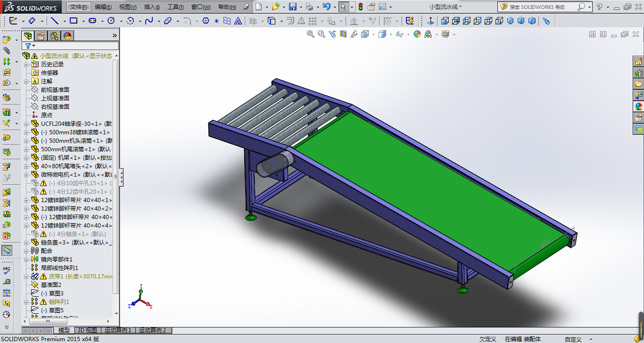Screen dimensions: 644x343
Task: Click the New document icon
Action: [258, 7]
